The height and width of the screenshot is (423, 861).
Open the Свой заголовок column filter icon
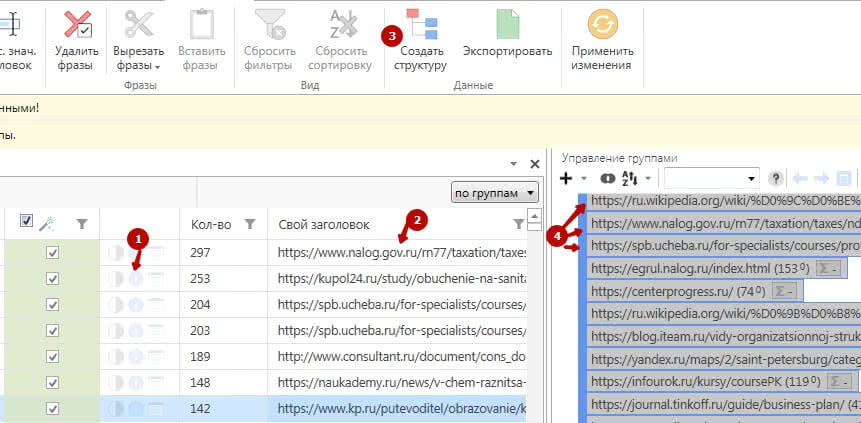[518, 224]
